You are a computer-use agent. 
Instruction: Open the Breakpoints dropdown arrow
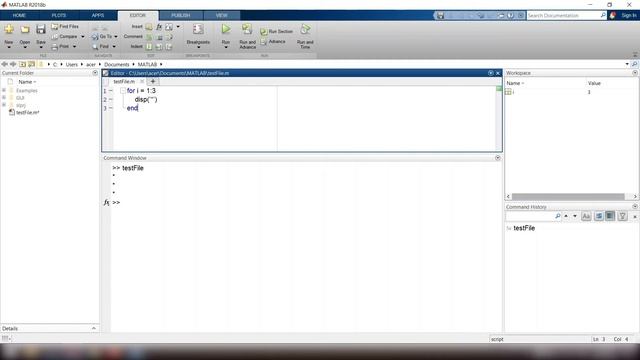[x=198, y=47]
